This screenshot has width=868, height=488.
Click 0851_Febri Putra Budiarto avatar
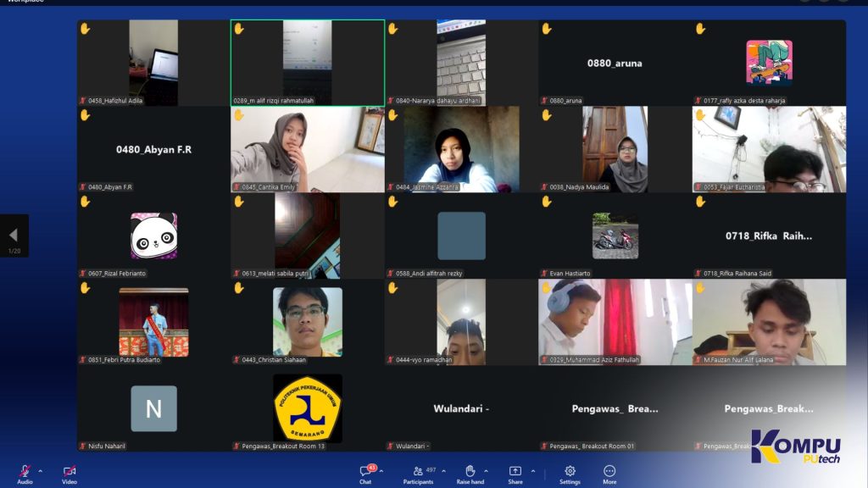click(x=154, y=322)
